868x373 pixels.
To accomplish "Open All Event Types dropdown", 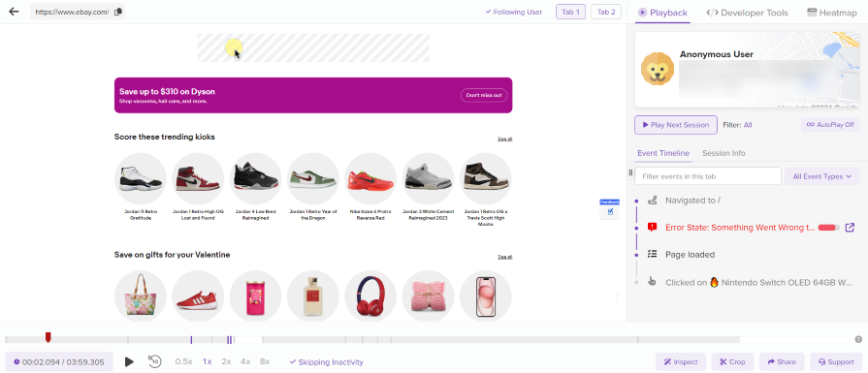I will click(x=821, y=176).
